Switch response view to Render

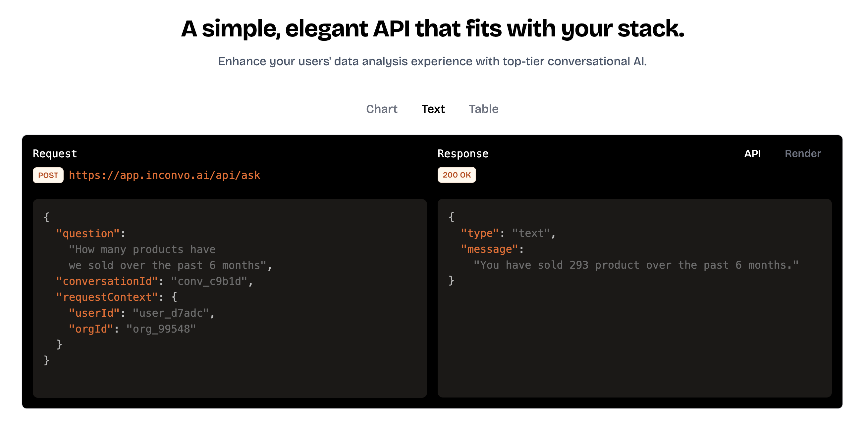[802, 153]
